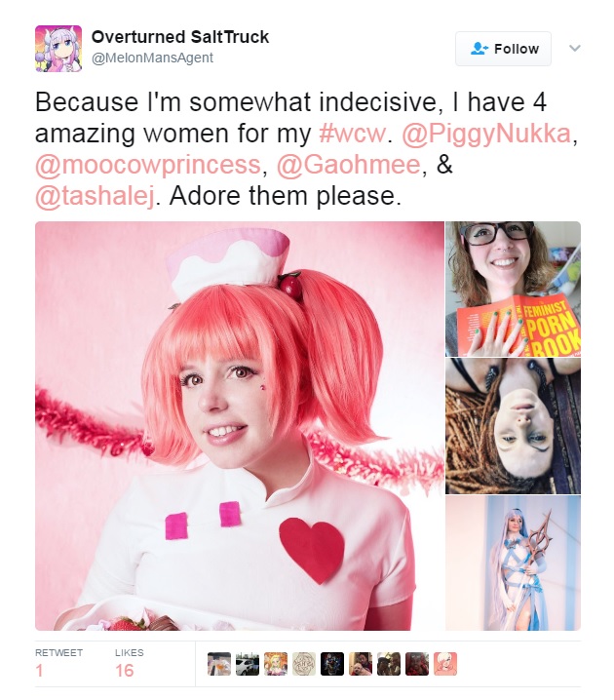The image size is (614, 700).
Task: Open the black-background liker avatar
Action: [x=332, y=664]
